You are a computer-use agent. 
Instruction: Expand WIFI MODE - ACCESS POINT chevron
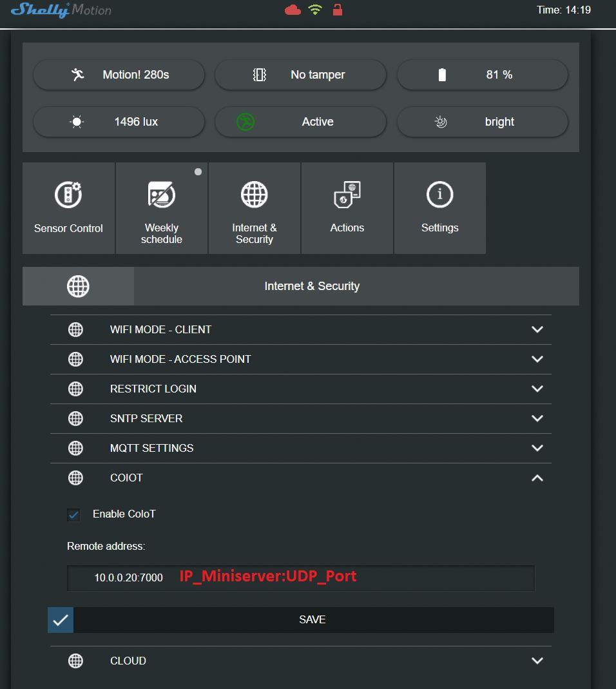(x=537, y=359)
